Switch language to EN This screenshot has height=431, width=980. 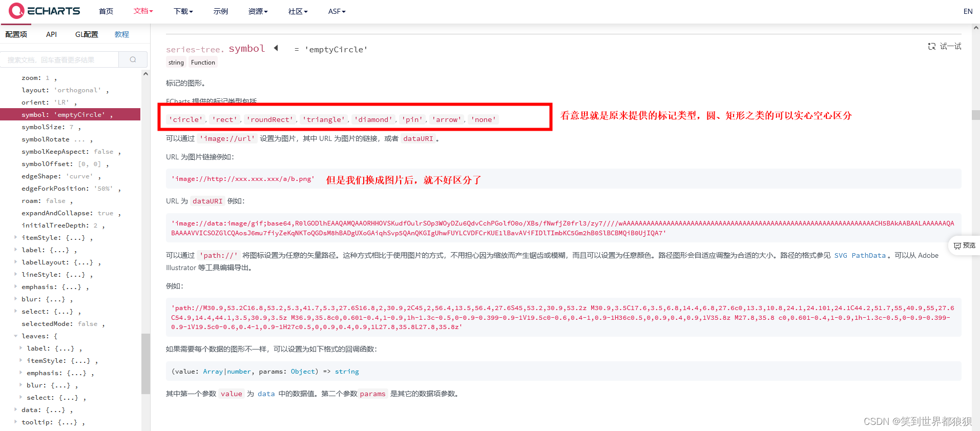click(x=968, y=11)
